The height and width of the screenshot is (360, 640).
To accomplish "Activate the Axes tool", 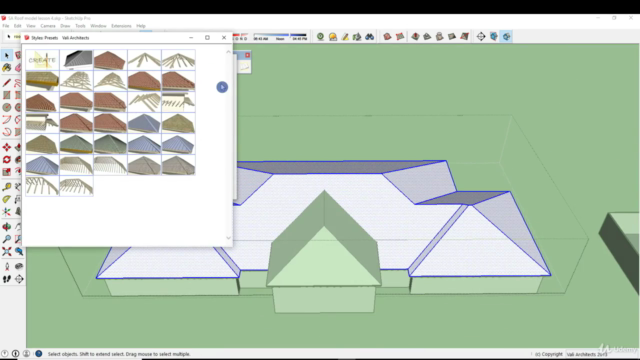I will click(7, 211).
